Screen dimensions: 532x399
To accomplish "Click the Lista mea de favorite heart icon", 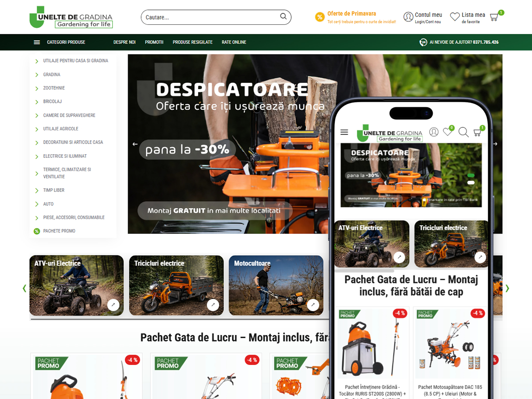I will click(x=455, y=17).
